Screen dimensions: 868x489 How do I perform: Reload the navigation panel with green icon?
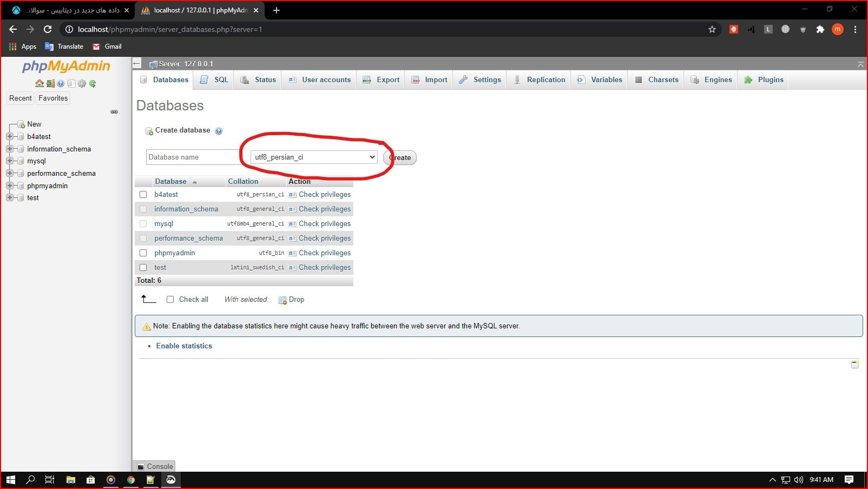(x=93, y=84)
